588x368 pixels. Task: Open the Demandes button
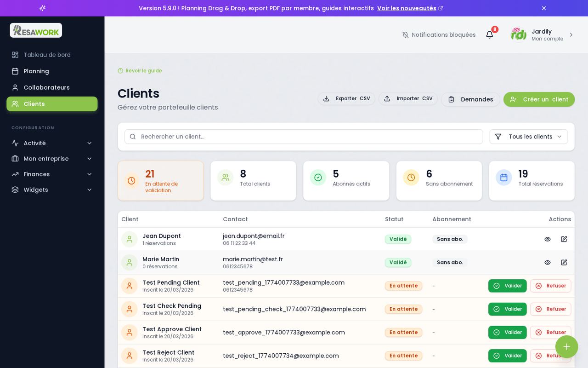click(x=470, y=99)
